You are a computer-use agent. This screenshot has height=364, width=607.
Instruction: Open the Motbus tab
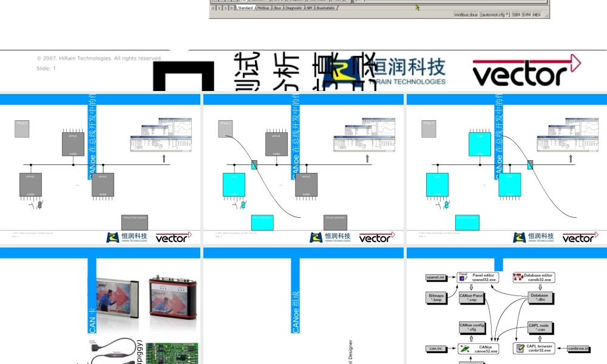pyautogui.click(x=263, y=8)
